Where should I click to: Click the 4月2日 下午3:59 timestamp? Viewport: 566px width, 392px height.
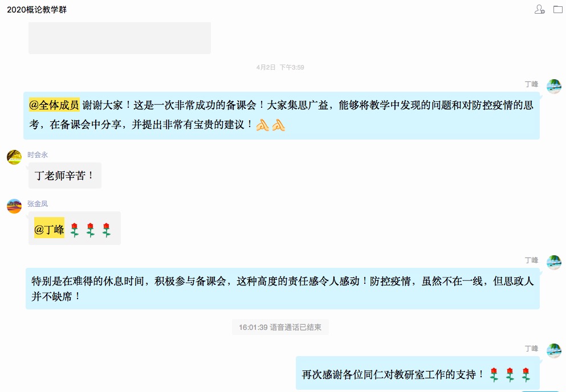click(x=280, y=67)
